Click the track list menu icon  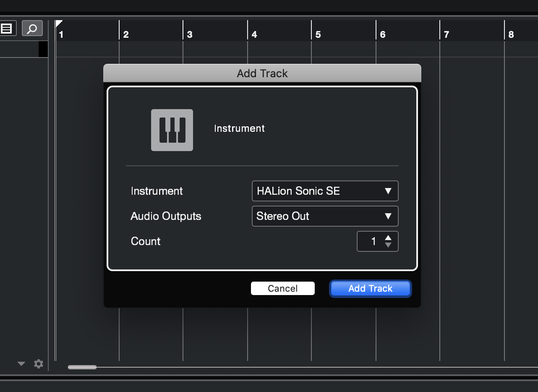(x=7, y=29)
